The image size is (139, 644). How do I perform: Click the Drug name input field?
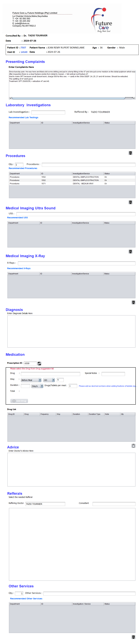coord(51,374)
